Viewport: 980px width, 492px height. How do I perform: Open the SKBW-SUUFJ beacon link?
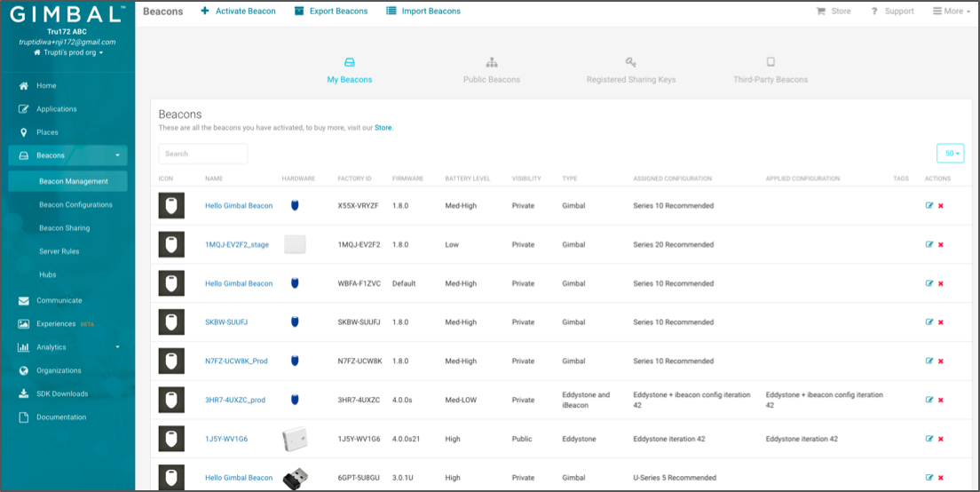226,322
